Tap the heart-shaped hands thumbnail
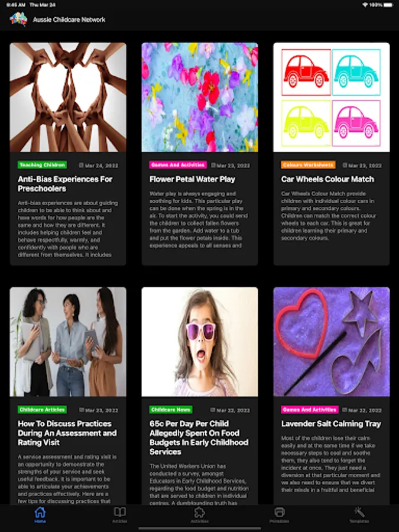The height and width of the screenshot is (532, 399). tap(68, 97)
